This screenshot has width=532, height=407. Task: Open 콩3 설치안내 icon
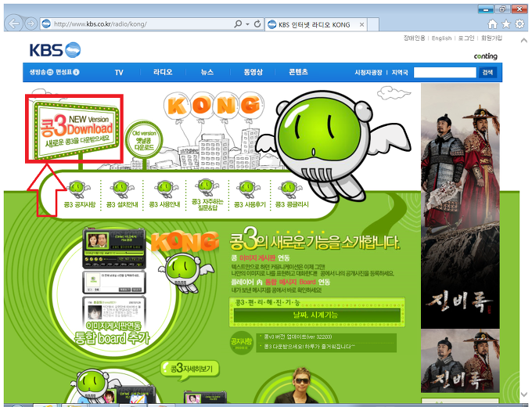tap(122, 195)
